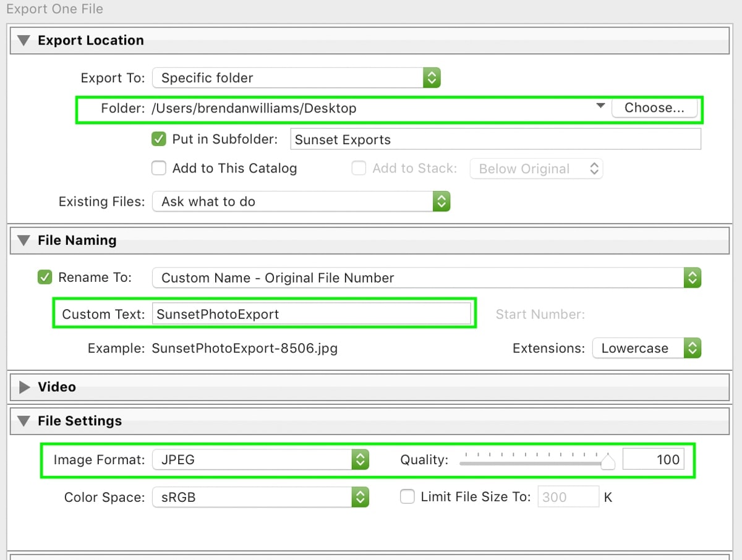Click the /Users/brendanwilliams/Desktop folder path
This screenshot has width=742, height=560.
pyautogui.click(x=254, y=108)
